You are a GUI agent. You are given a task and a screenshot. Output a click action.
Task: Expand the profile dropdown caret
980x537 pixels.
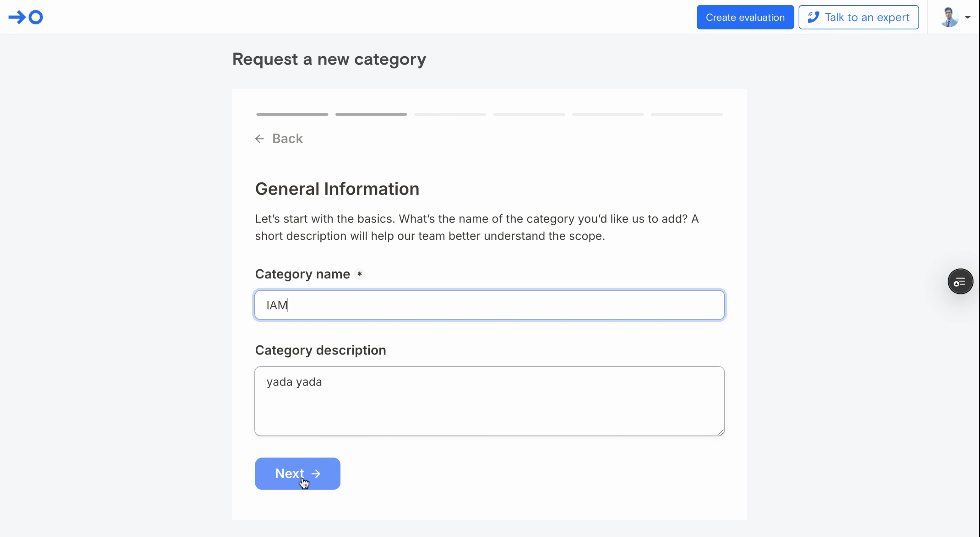coord(967,17)
